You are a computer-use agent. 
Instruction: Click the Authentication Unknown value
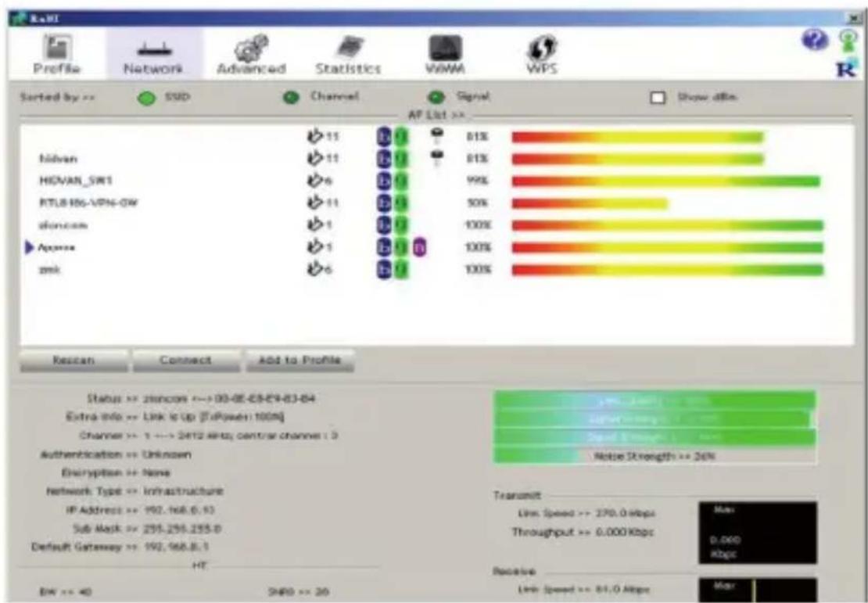point(167,454)
